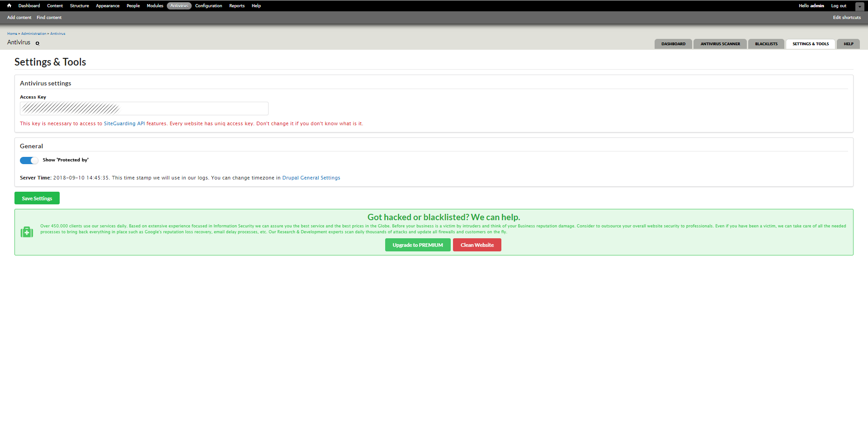
Task: Open the People admin menu
Action: (x=133, y=6)
